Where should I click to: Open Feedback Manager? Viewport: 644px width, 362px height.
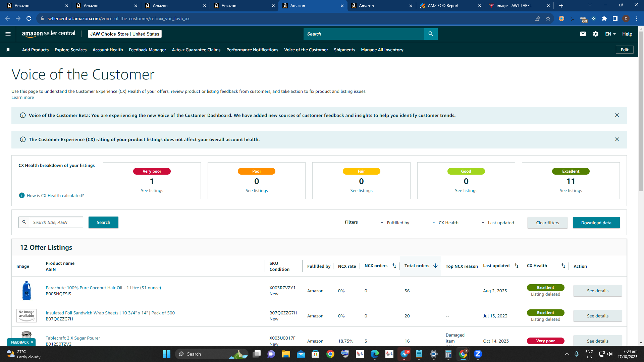click(147, 50)
